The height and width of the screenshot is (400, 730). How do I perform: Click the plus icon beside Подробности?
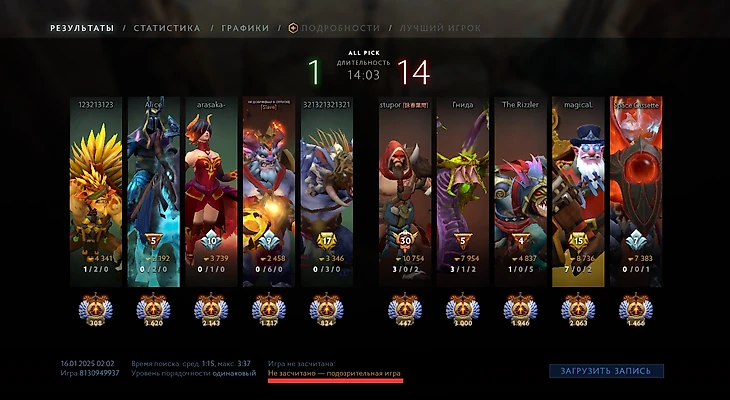point(293,28)
